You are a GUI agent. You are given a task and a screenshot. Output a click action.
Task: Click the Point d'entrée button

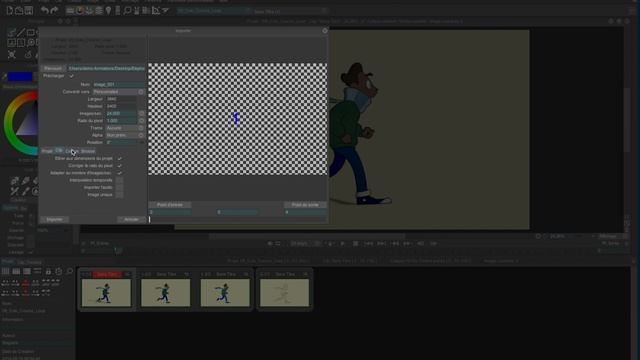170,205
